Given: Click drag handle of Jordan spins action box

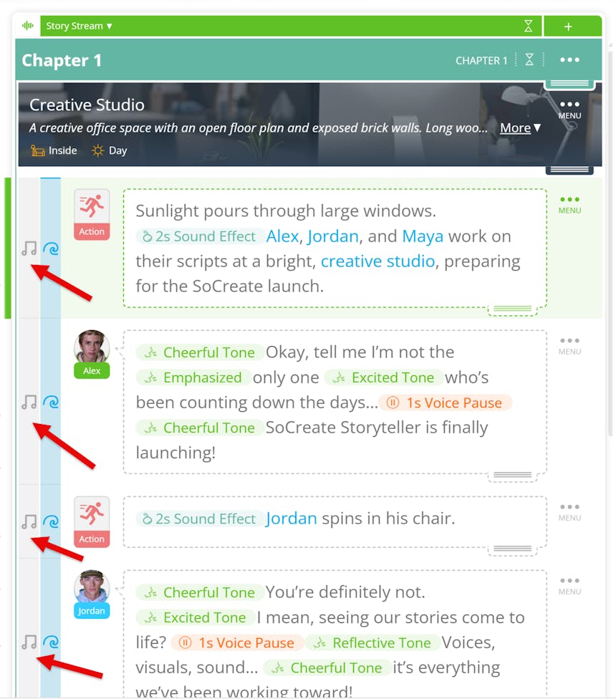Looking at the screenshot, I should [x=513, y=549].
